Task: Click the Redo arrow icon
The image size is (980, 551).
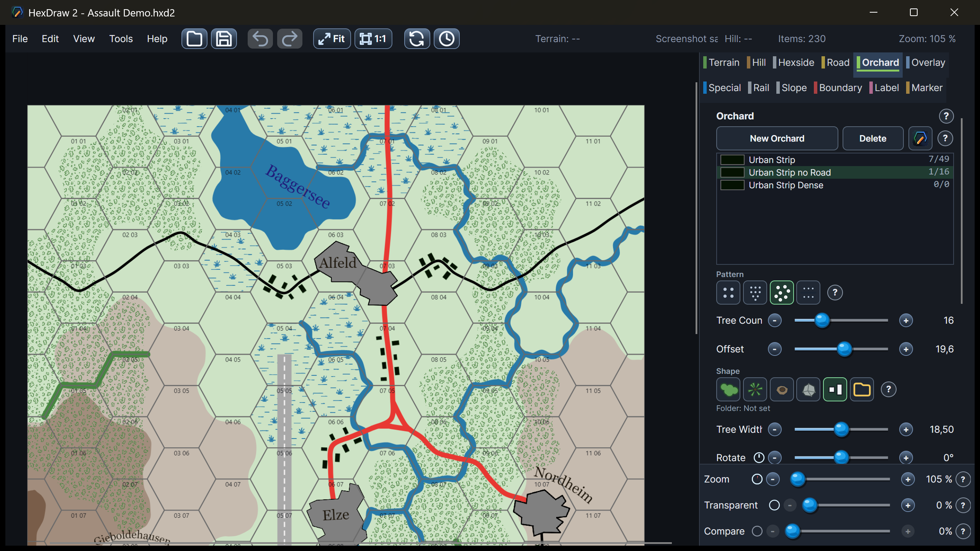Action: click(x=290, y=39)
